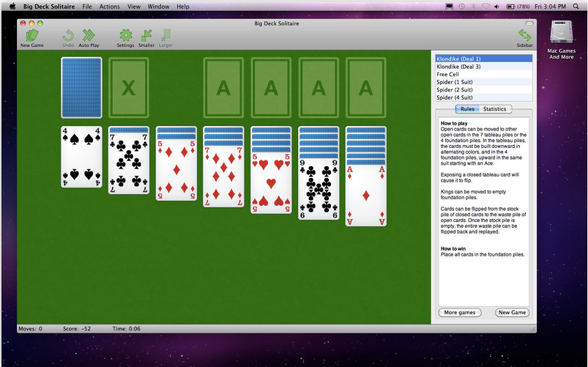Open the Apple menu
Image resolution: width=588 pixels, height=367 pixels.
tap(12, 7)
